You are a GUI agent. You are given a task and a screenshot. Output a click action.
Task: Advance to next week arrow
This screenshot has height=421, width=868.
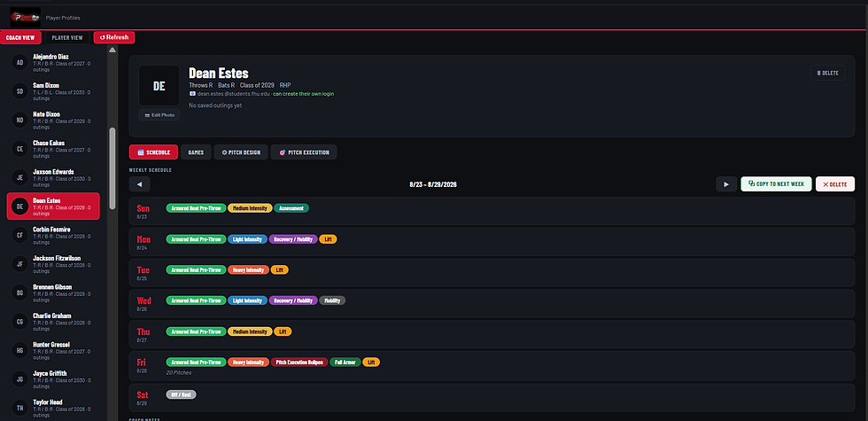[726, 184]
